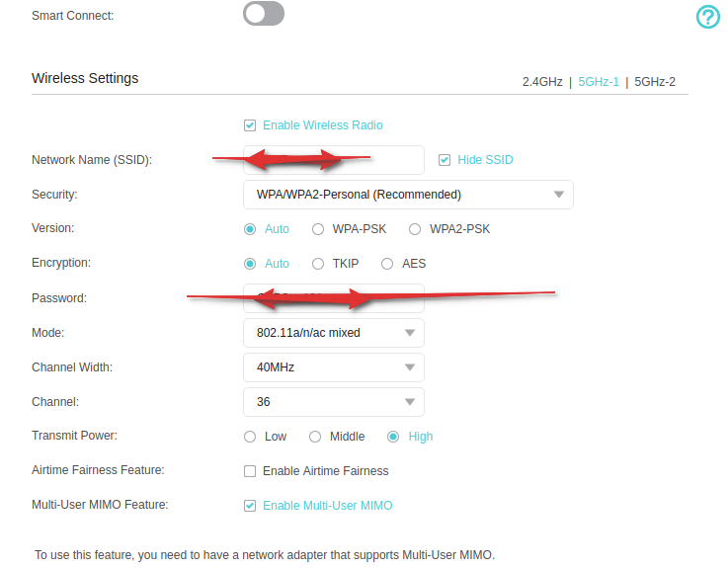Screen dimensions: 728x568
Task: Set Transmit Power to Low
Action: point(250,437)
